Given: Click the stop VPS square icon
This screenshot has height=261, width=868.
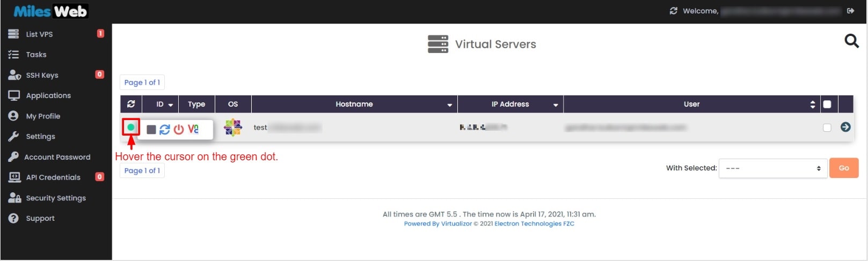Looking at the screenshot, I should click(151, 129).
